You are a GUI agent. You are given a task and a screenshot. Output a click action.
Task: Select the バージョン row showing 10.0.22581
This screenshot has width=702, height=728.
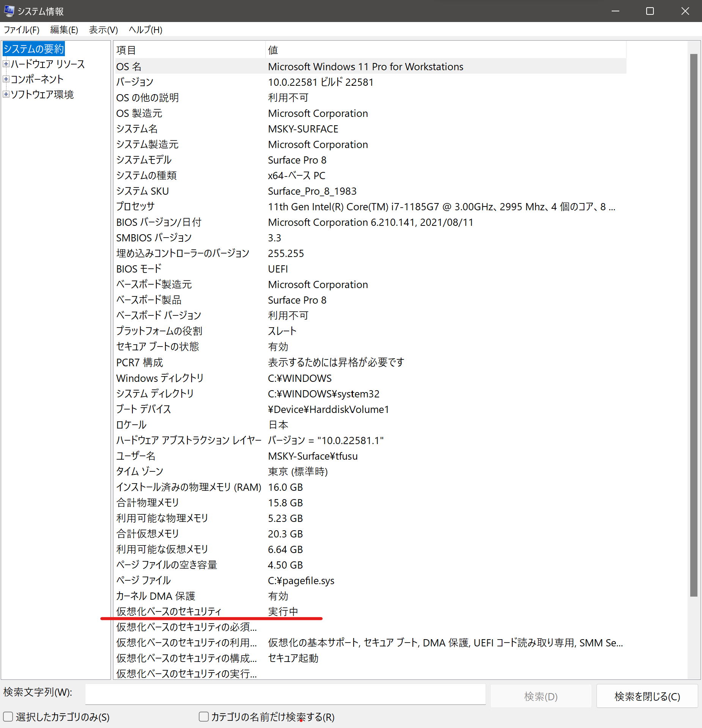click(370, 82)
